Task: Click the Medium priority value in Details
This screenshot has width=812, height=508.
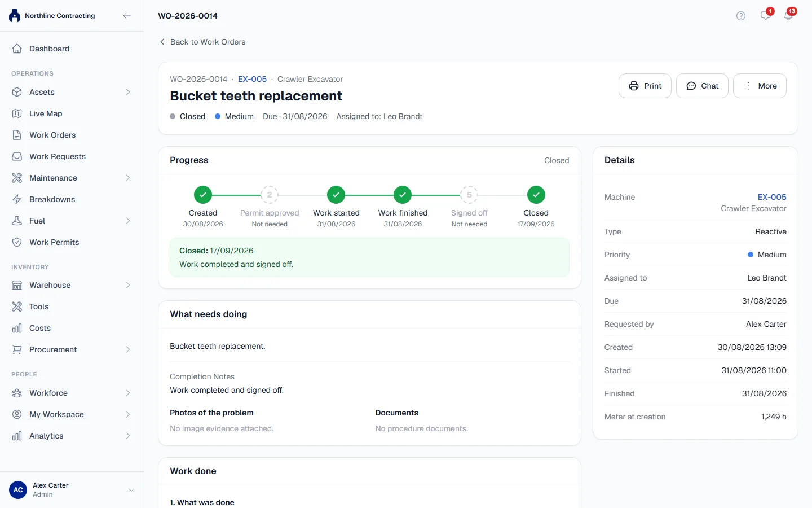Action: pyautogui.click(x=767, y=255)
